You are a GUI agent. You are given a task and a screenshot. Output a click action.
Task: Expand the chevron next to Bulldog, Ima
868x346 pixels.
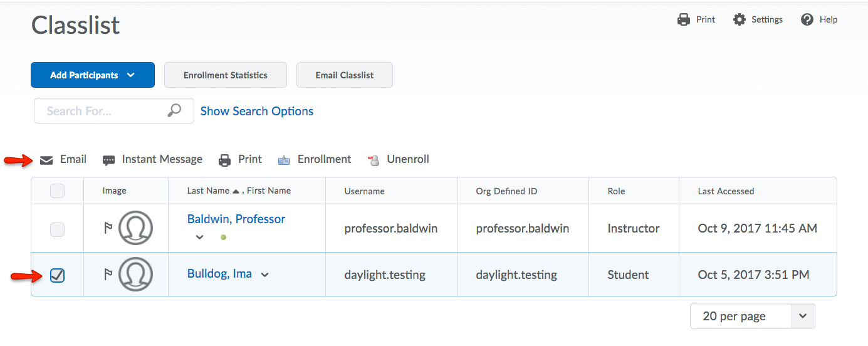pos(265,275)
